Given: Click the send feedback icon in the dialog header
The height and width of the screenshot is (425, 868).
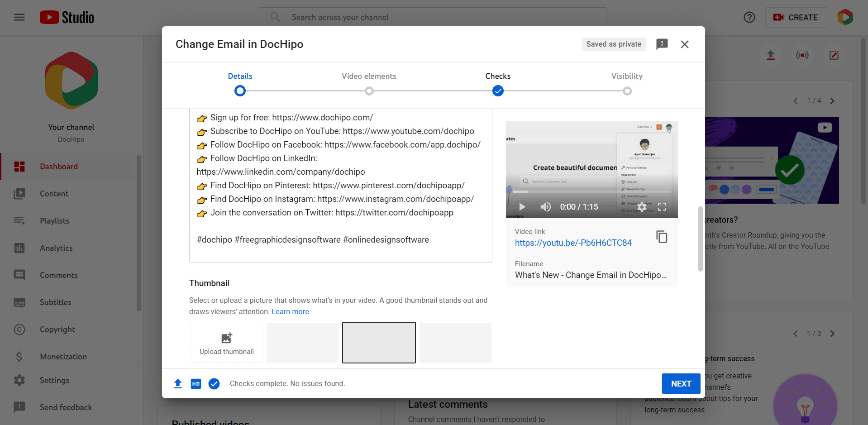Looking at the screenshot, I should [662, 44].
